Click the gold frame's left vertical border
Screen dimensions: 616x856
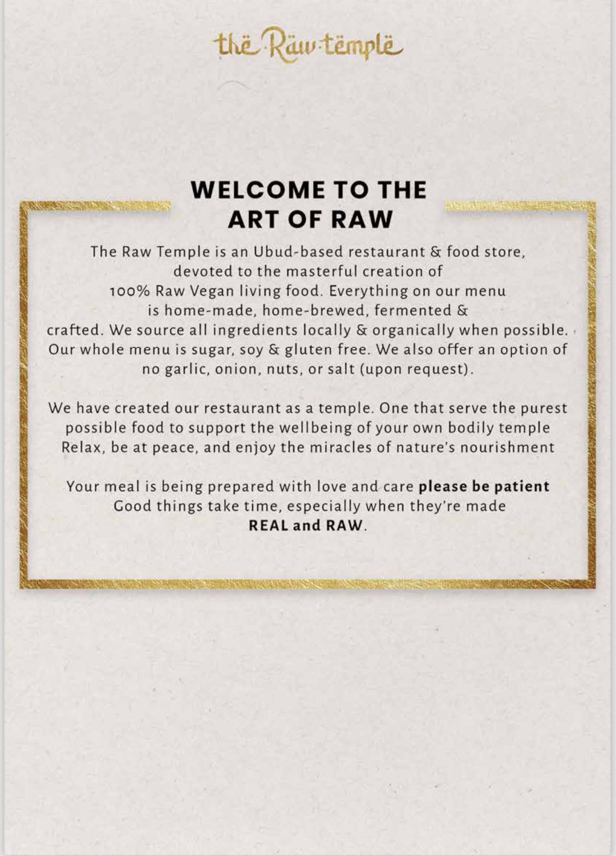(25, 393)
